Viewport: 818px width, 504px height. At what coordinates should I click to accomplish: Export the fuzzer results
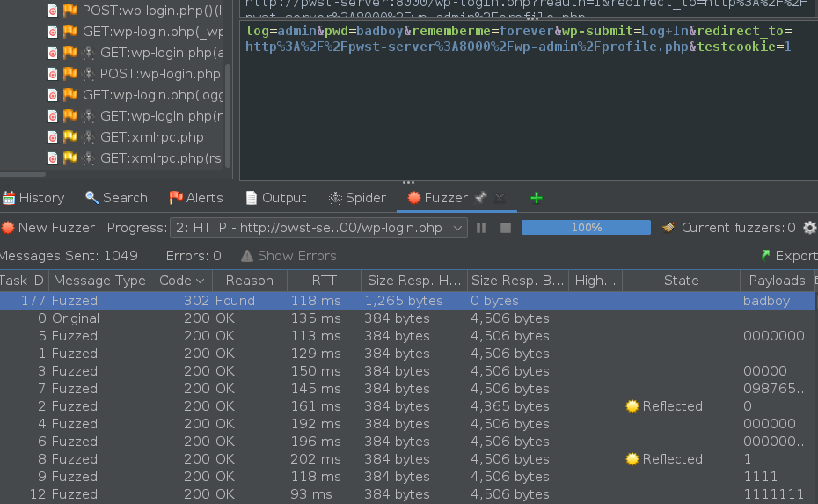point(788,256)
